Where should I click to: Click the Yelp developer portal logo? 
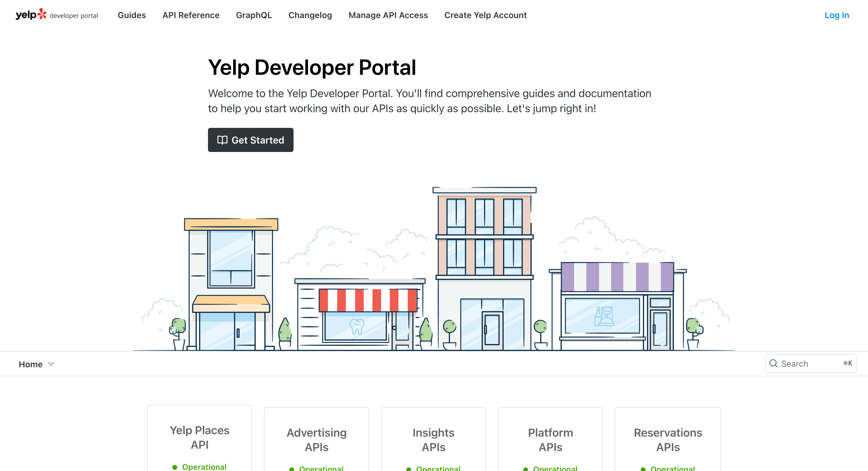[57, 15]
